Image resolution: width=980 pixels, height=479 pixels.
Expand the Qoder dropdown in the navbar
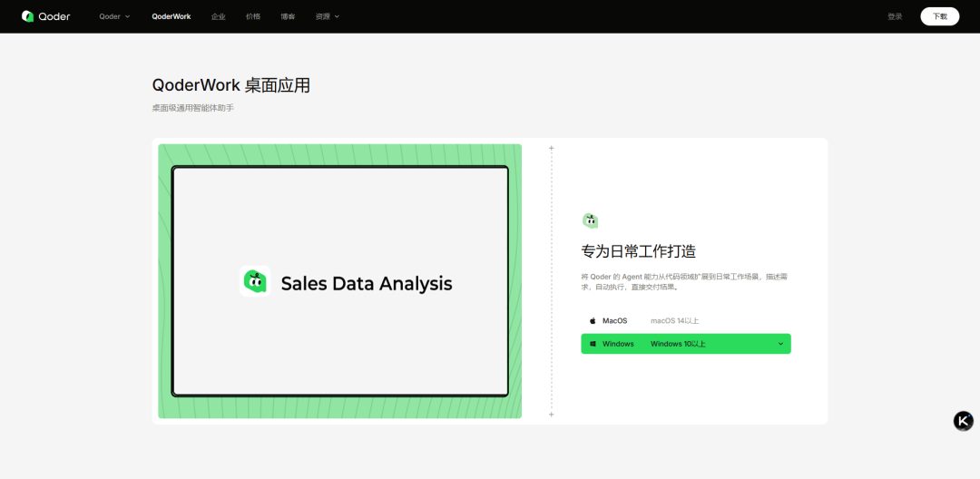point(114,16)
